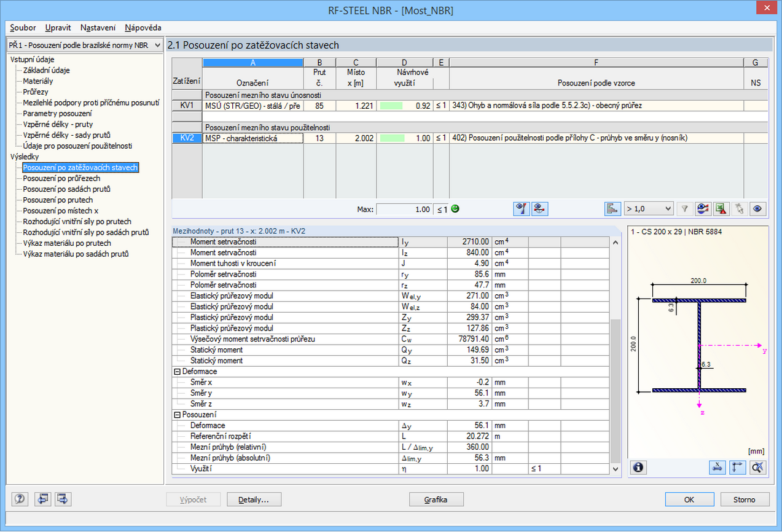The height and width of the screenshot is (532, 782).
Task: Go to the previous module window icon
Action: click(42, 499)
